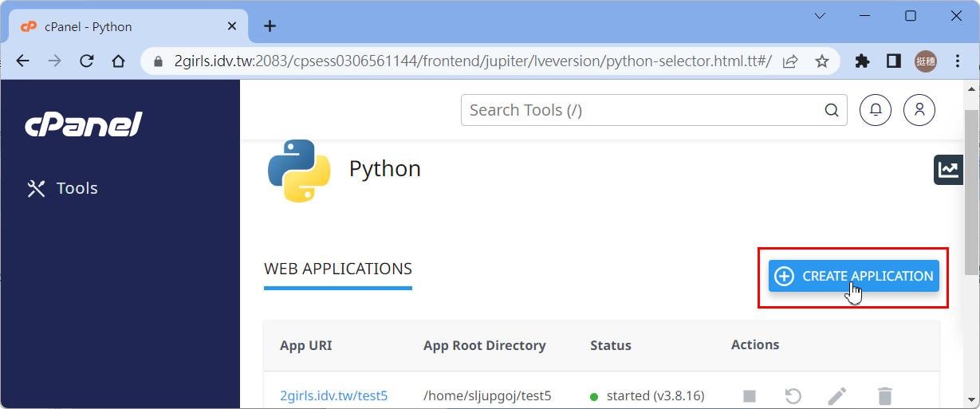Screen dimensions: 980x409
Task: Open the user account icon
Action: click(x=919, y=110)
